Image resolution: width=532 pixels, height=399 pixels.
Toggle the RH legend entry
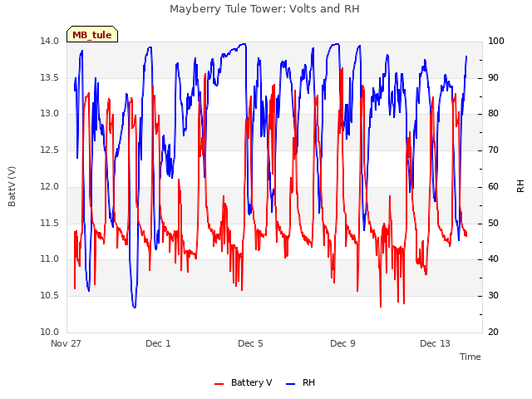click(300, 382)
